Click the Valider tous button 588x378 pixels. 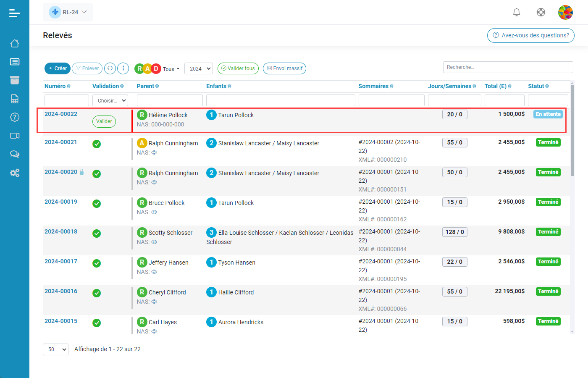click(238, 68)
